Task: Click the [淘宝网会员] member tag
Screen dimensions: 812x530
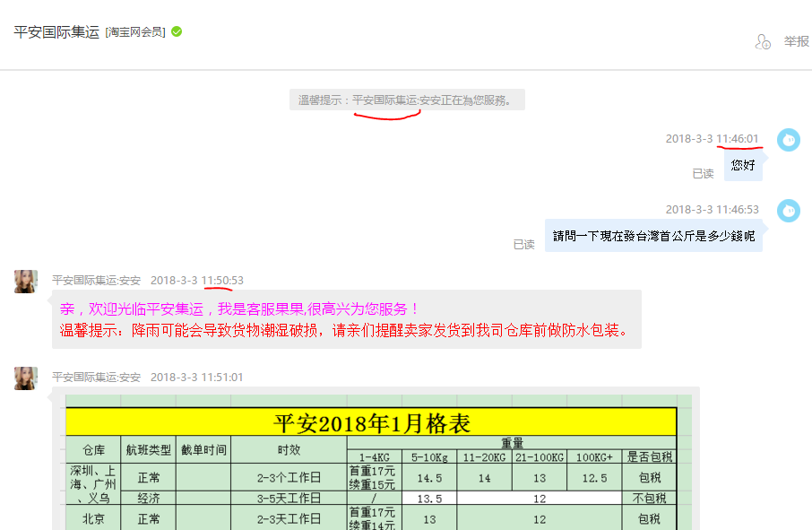Action: pos(135,32)
